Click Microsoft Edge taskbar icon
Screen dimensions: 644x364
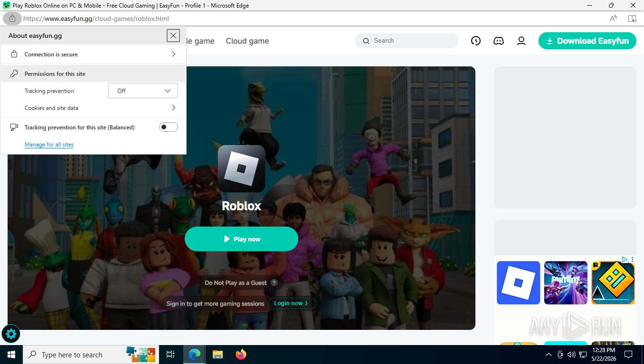pos(195,355)
